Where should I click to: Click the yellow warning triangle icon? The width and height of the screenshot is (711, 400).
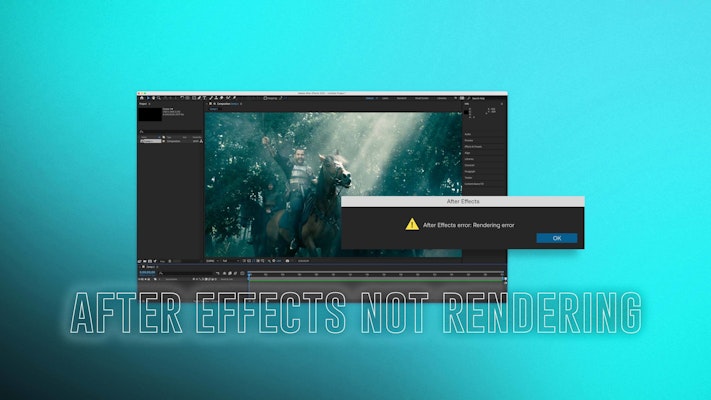(x=412, y=224)
